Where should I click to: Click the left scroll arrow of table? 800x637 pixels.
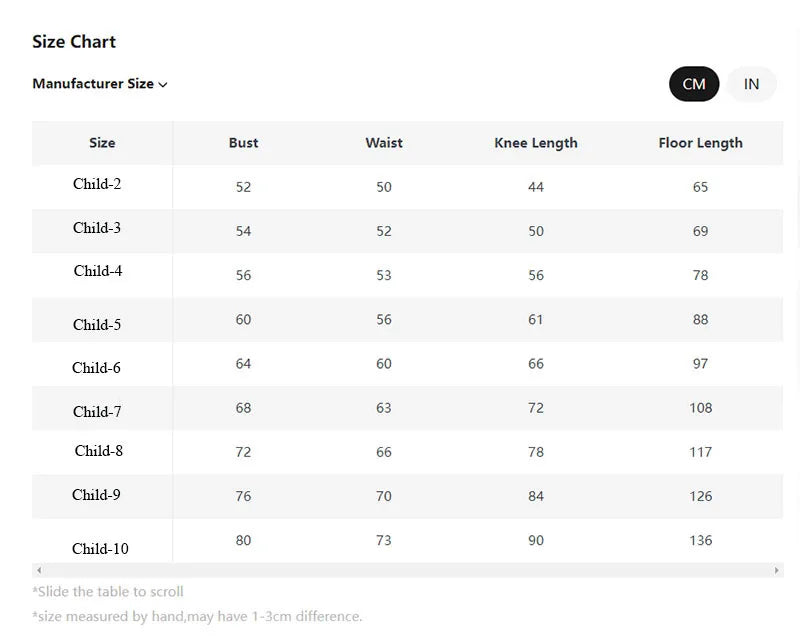39,570
